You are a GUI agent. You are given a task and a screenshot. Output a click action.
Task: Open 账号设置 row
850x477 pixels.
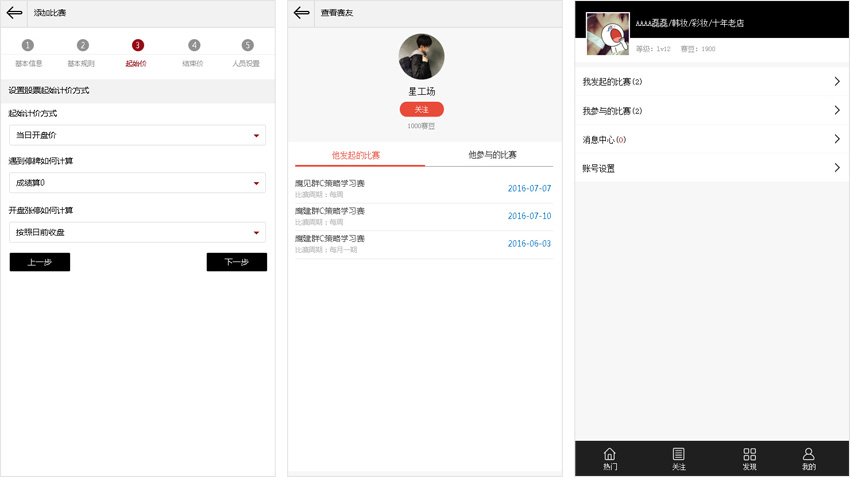(712, 168)
